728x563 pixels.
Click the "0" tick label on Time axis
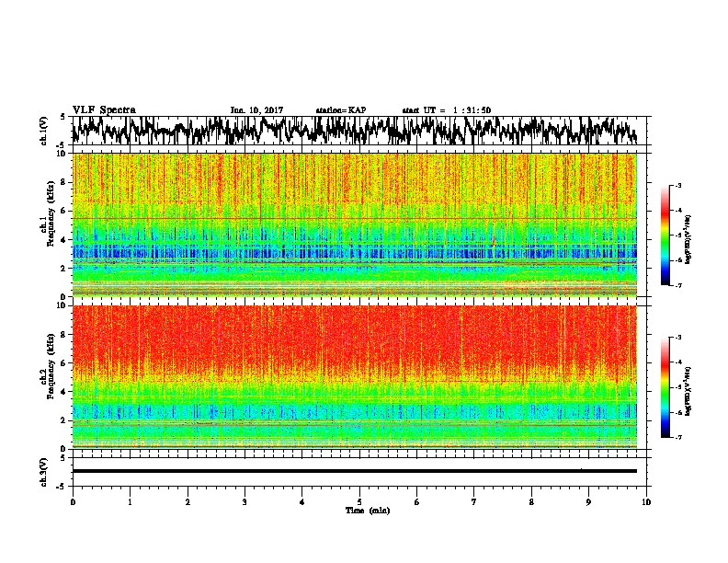[x=73, y=502]
